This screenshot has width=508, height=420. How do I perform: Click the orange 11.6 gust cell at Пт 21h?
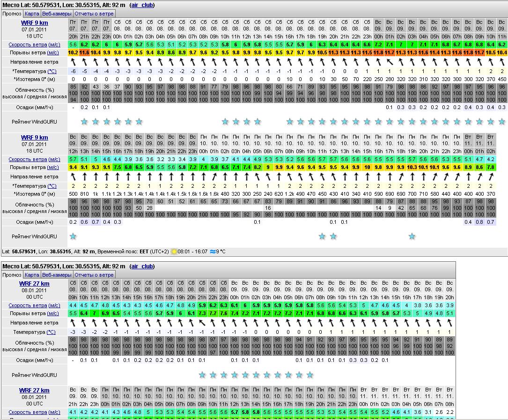pos(84,52)
